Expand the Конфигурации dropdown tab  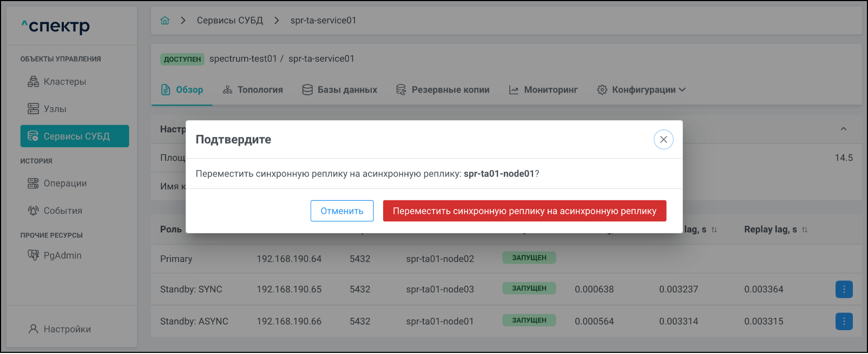click(x=641, y=90)
